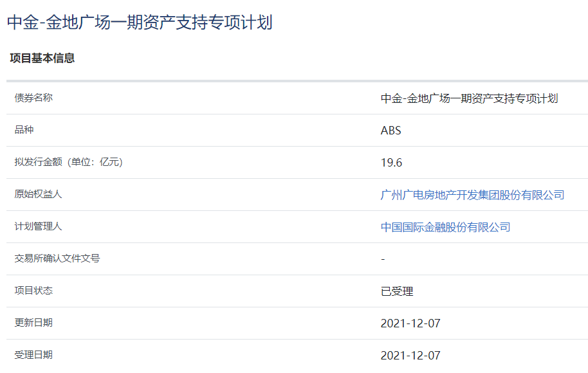Click the 交易所确认文件文号 label
588x373 pixels.
pos(57,259)
